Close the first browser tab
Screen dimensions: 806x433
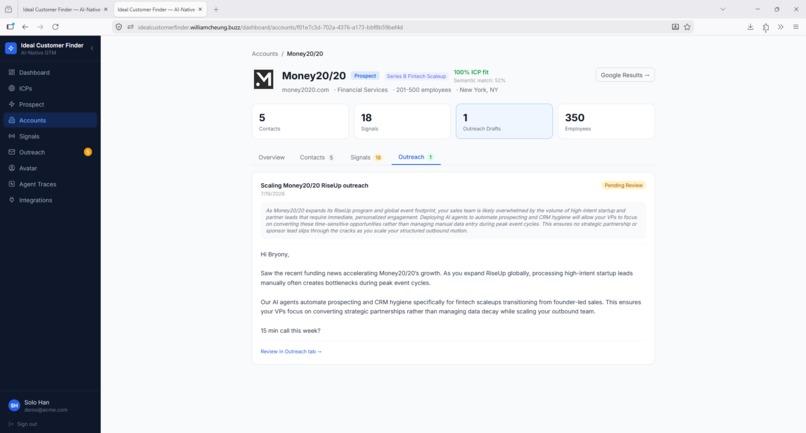pos(106,9)
